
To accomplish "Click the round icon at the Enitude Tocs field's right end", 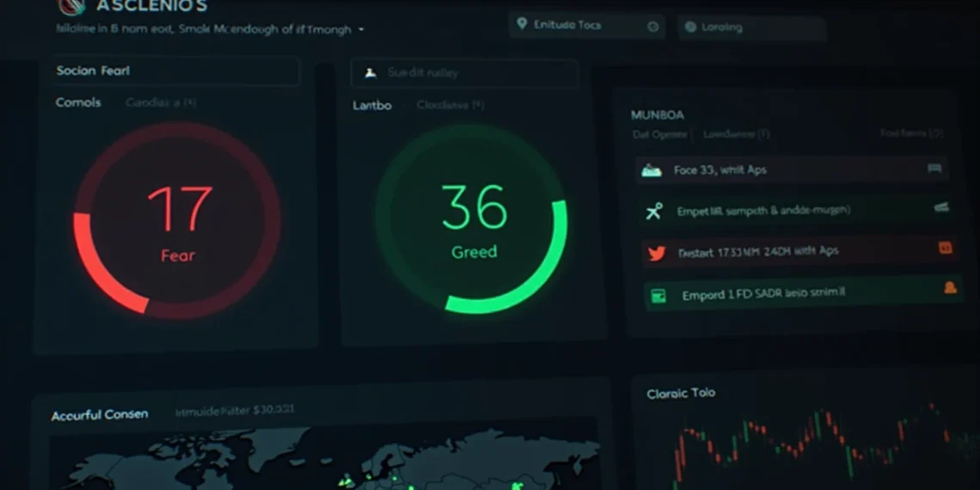I will click(x=652, y=26).
